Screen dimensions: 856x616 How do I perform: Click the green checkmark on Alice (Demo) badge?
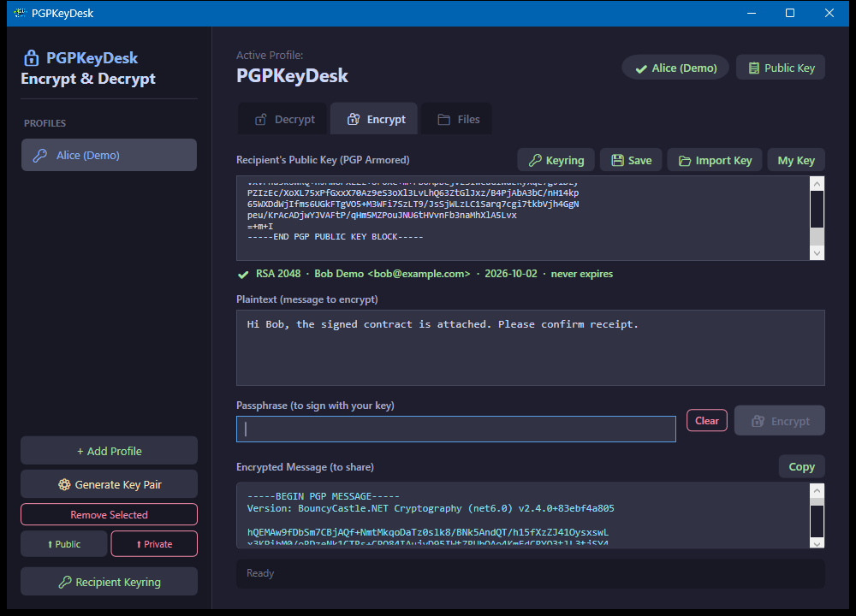641,68
